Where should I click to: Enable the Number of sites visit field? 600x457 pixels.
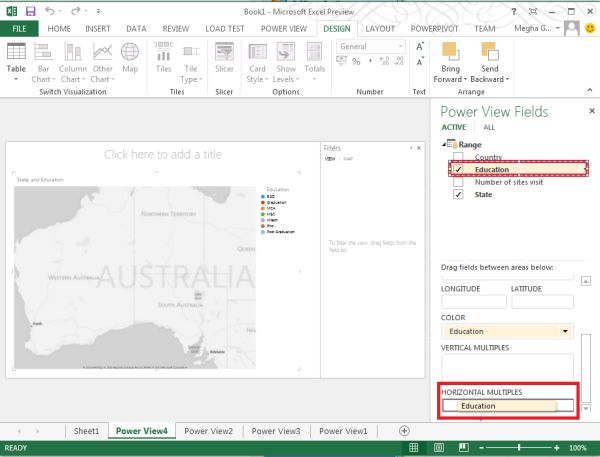tap(458, 182)
